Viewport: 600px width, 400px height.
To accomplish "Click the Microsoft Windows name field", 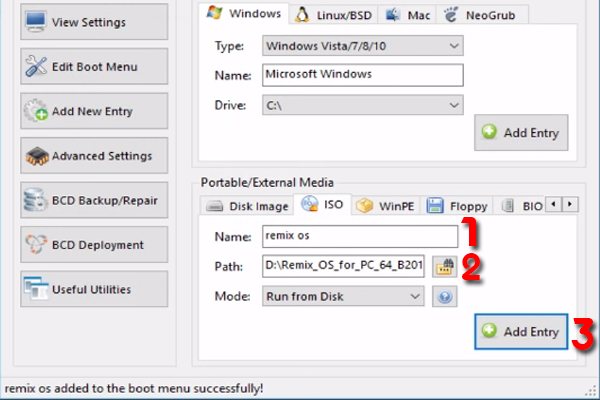I will 363,75.
